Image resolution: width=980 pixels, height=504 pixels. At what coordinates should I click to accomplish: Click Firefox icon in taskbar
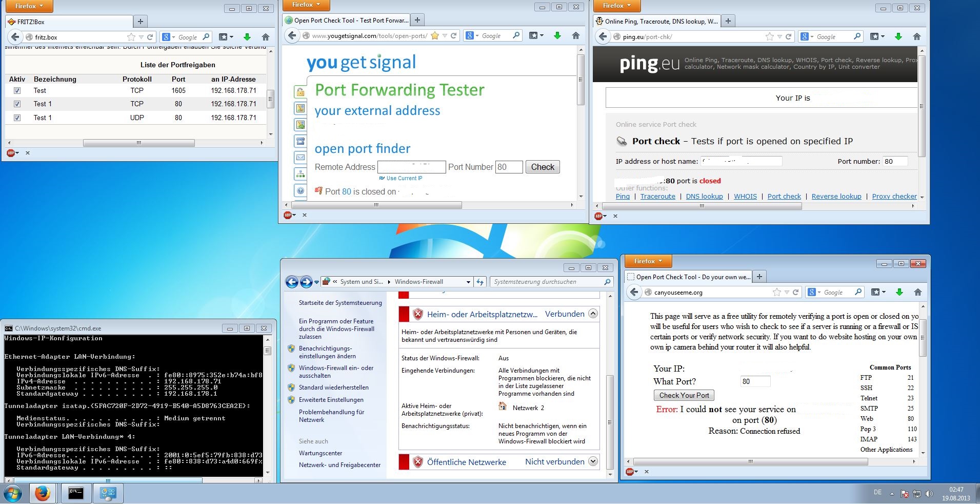click(x=43, y=494)
